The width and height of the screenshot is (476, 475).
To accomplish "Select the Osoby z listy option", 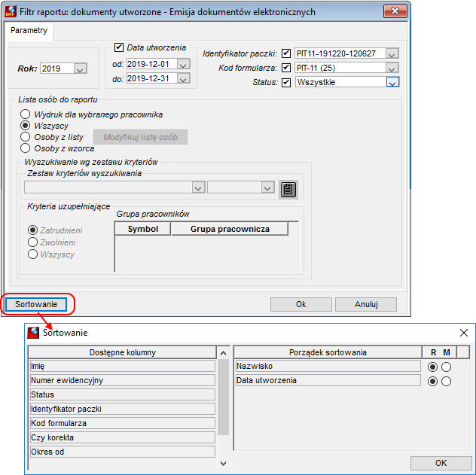I will [x=25, y=137].
